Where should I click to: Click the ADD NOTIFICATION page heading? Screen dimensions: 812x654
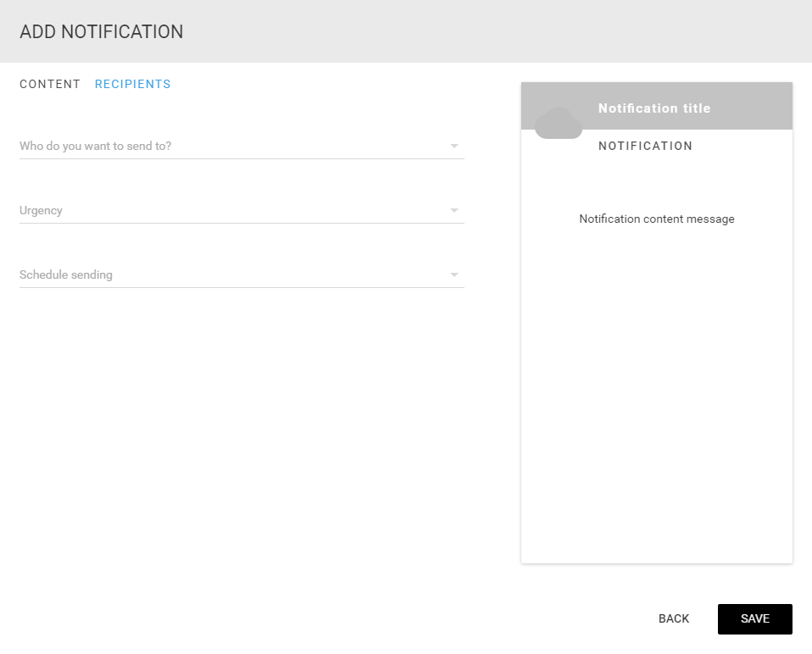(x=102, y=31)
